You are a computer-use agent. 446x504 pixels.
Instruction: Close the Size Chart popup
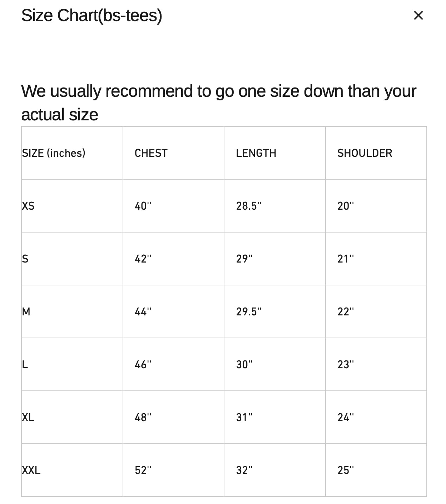point(418,15)
